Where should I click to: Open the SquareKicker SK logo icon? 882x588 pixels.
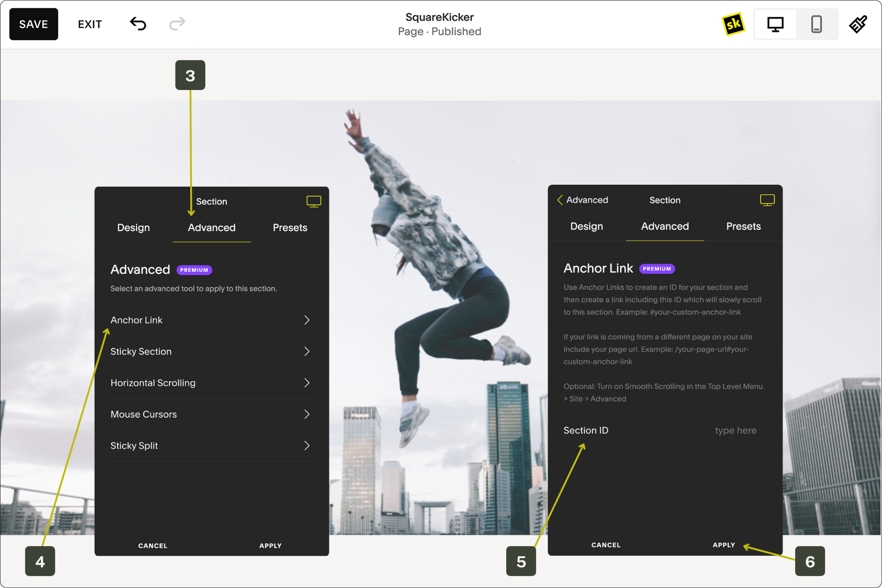click(x=734, y=24)
